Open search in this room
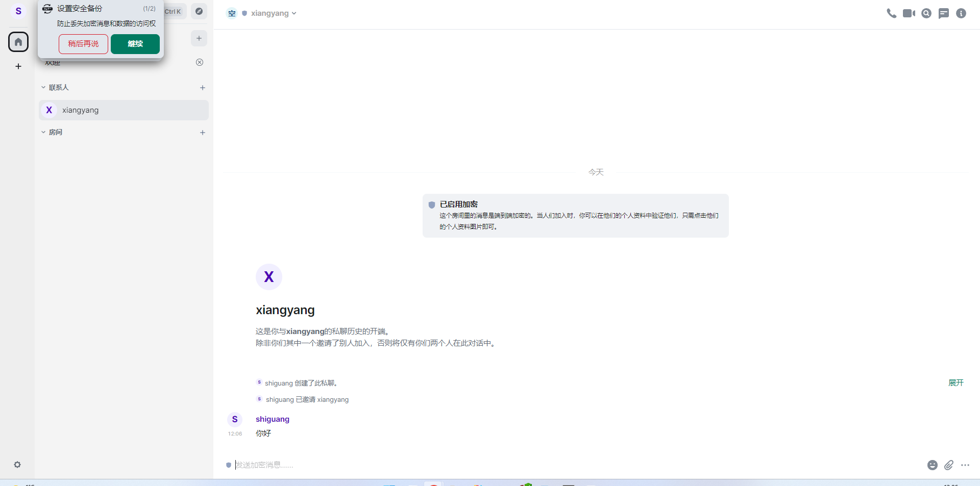The image size is (980, 486). [x=926, y=13]
